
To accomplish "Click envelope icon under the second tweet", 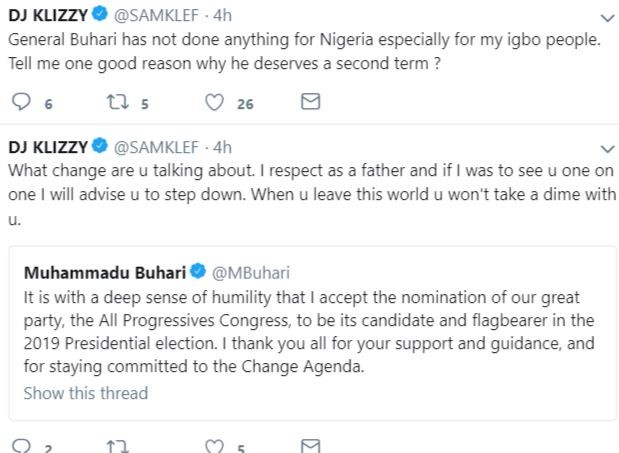I will click(310, 446).
